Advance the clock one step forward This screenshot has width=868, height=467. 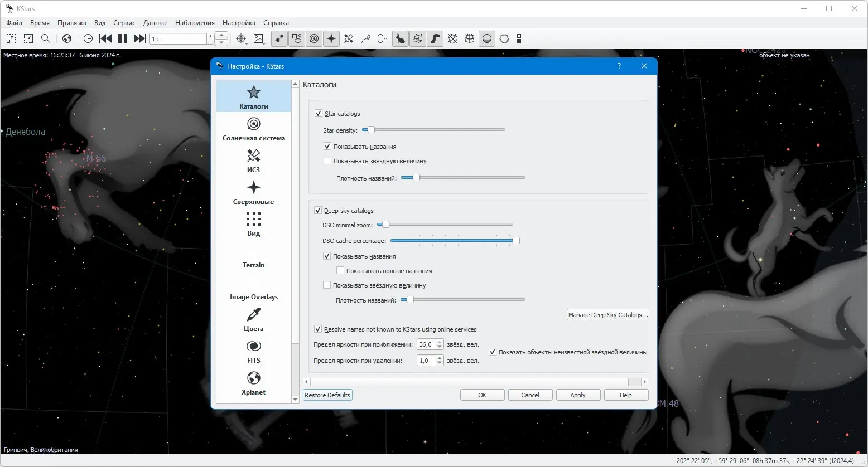pyautogui.click(x=140, y=38)
